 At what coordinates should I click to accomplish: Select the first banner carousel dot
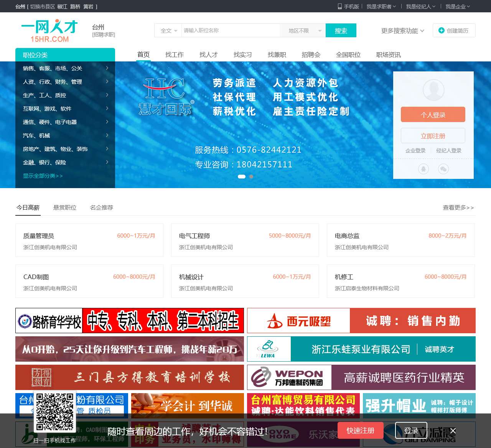coord(242,177)
